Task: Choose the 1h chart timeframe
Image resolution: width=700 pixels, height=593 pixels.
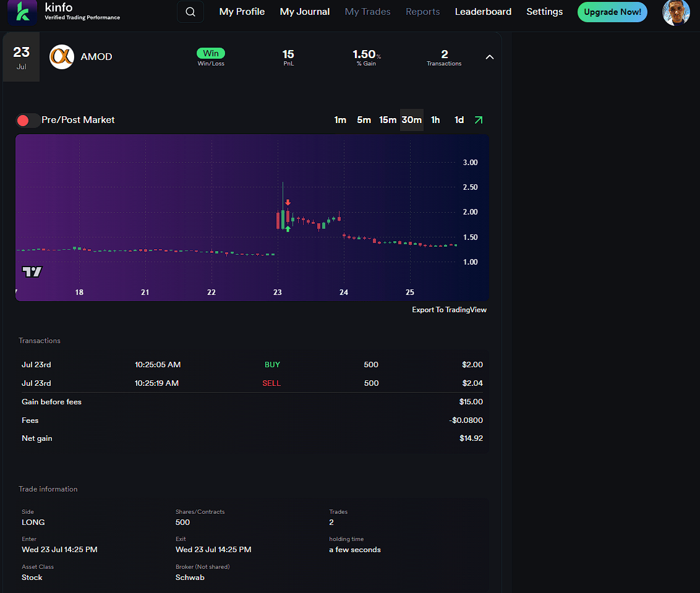Action: click(435, 120)
